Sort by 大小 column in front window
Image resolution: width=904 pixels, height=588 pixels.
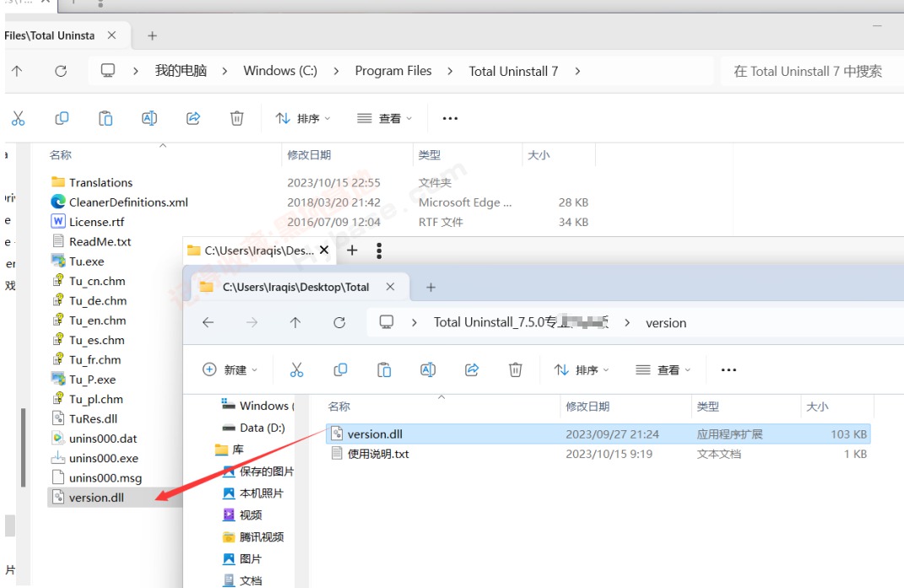click(817, 407)
